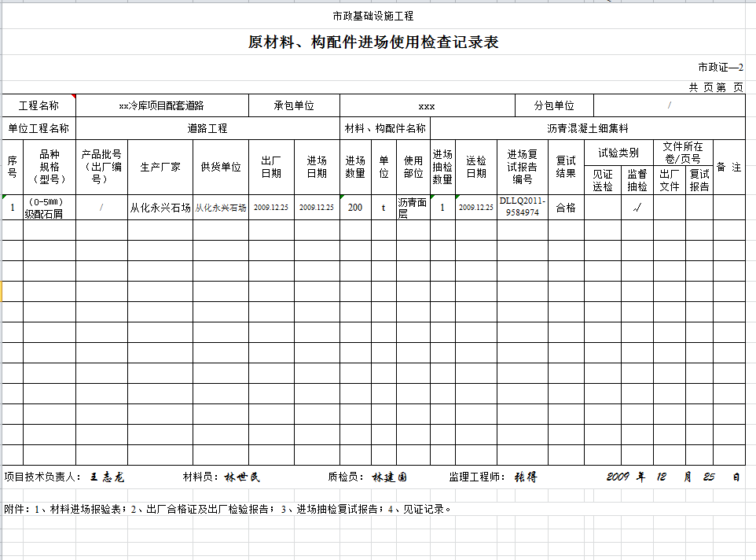
Task: Click the 生产厂家 column header
Action: tap(160, 167)
